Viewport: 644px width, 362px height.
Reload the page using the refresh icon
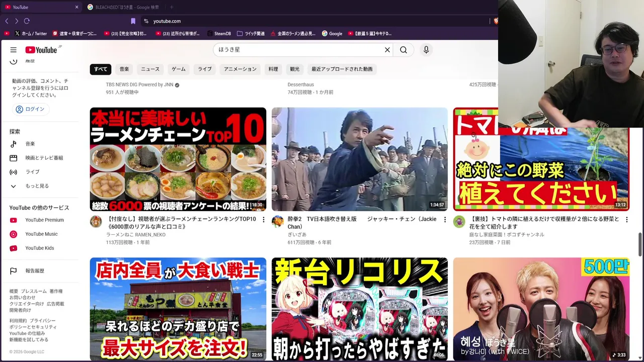27,21
